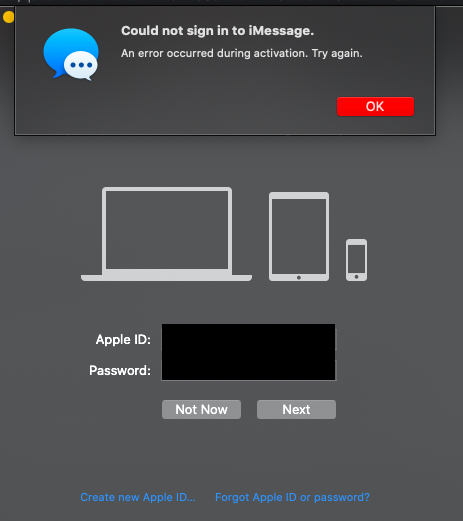The height and width of the screenshot is (521, 463).
Task: Click the iPhone illustration's screen
Action: tap(356, 259)
